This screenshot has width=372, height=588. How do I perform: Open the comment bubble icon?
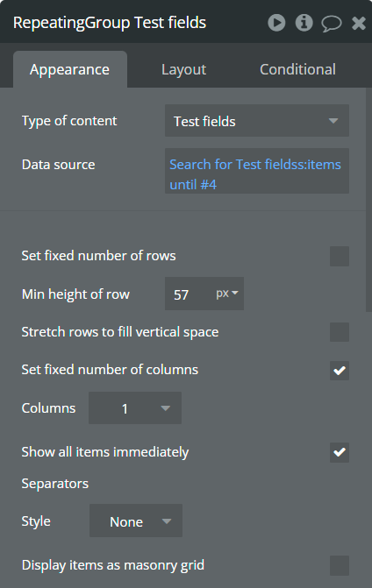[332, 24]
